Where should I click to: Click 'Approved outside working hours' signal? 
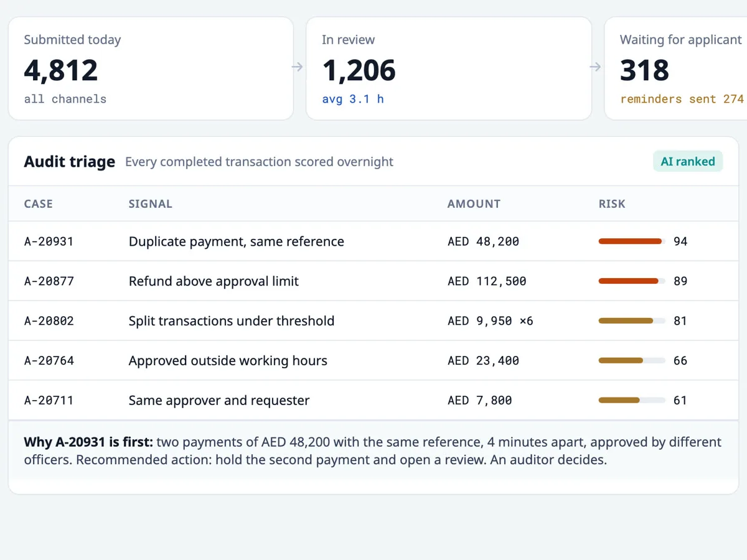[x=228, y=361]
